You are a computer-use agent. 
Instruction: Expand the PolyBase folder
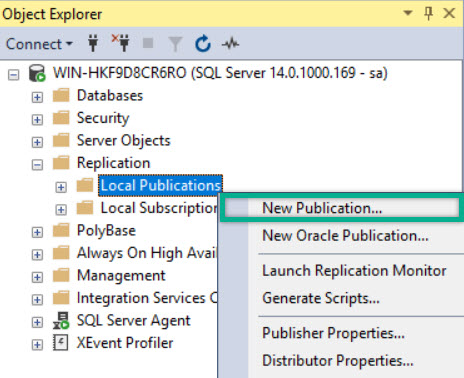[37, 232]
